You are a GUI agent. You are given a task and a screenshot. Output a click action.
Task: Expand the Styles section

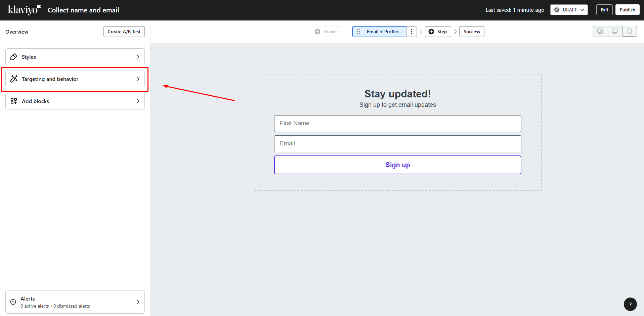coord(75,57)
